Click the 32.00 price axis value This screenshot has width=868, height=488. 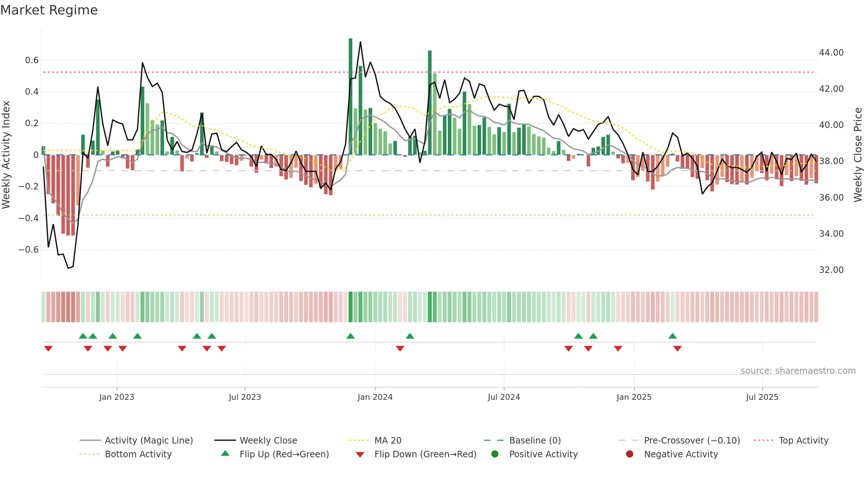point(831,270)
